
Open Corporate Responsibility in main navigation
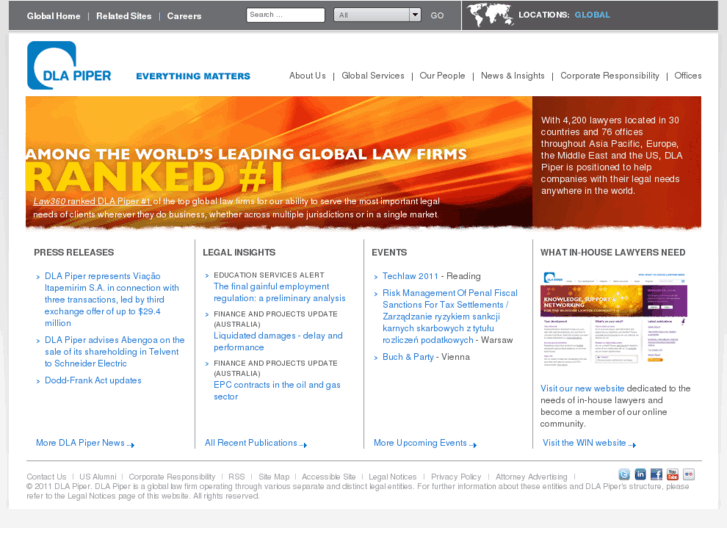point(609,76)
